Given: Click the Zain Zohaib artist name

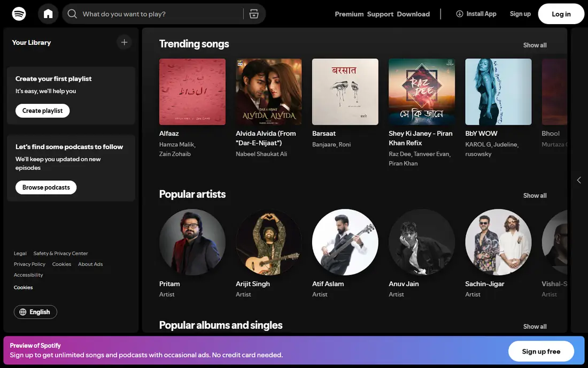Looking at the screenshot, I should pyautogui.click(x=175, y=154).
